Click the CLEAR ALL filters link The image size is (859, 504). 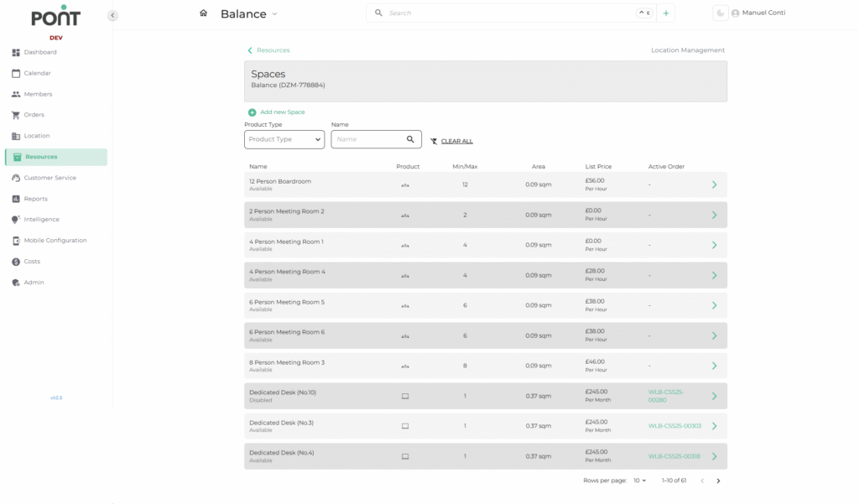pos(456,141)
